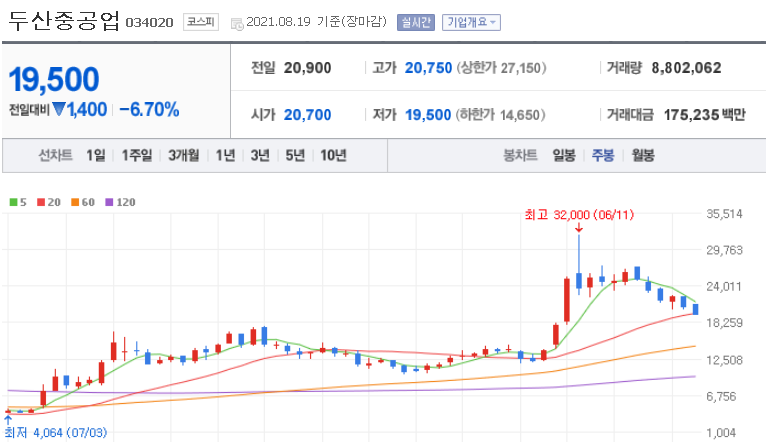Screen dimensions: 766x442
Task: Click the 35,514 price axis label
Action: (x=724, y=214)
